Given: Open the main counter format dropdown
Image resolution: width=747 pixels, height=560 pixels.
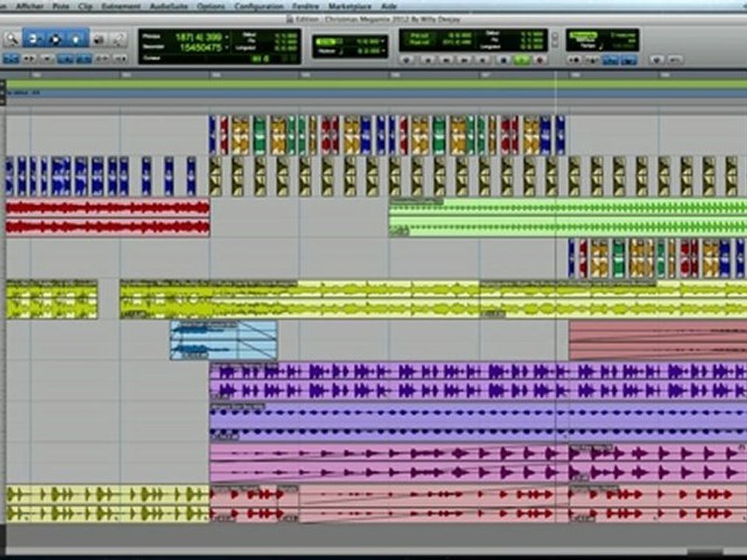Looking at the screenshot, I should [x=226, y=37].
